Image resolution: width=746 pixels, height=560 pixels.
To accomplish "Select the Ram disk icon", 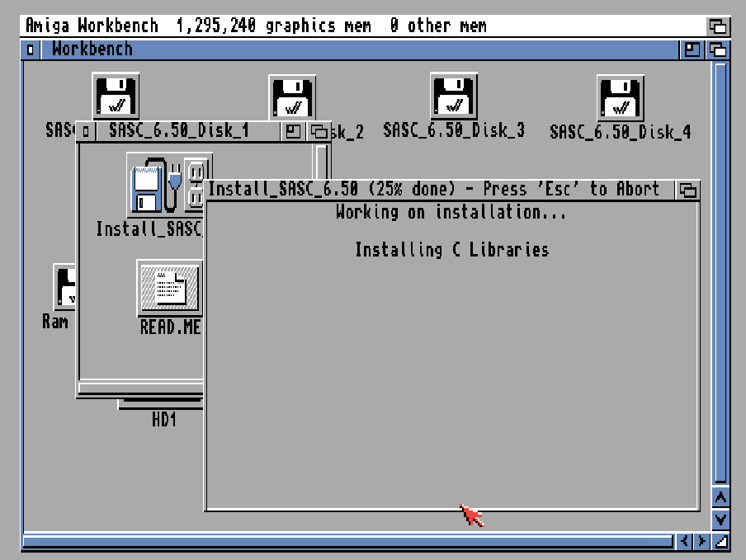I will 64,287.
